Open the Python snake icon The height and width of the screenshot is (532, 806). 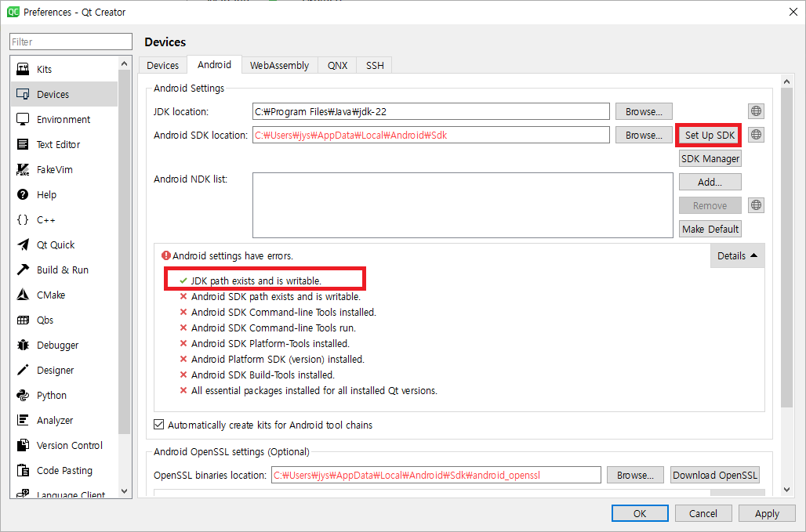(x=23, y=395)
